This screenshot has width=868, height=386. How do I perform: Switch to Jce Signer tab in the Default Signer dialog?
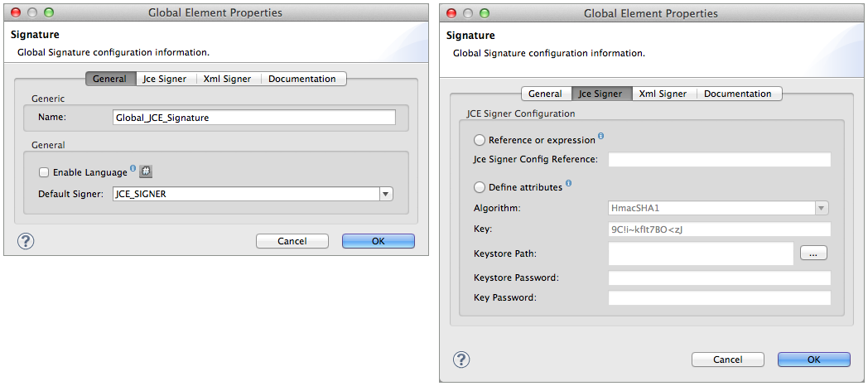165,79
